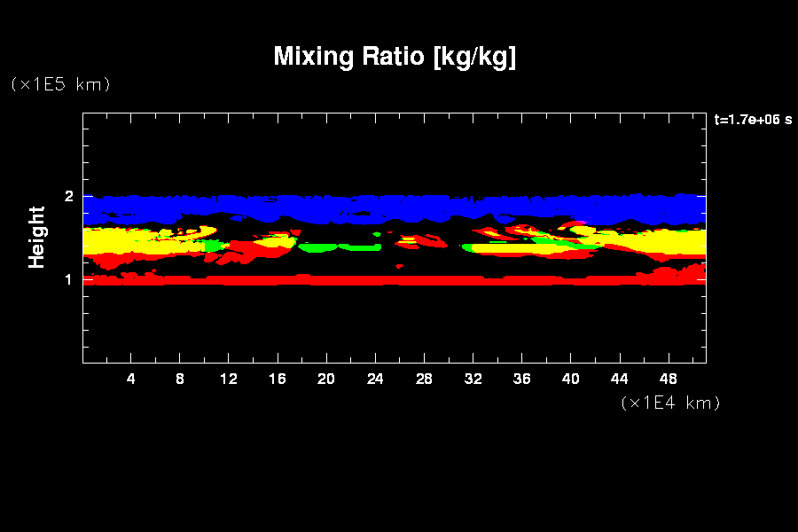This screenshot has width=798, height=532.
Task: Click the Mixing Ratio [kg/kg] plot title
Action: click(x=395, y=57)
